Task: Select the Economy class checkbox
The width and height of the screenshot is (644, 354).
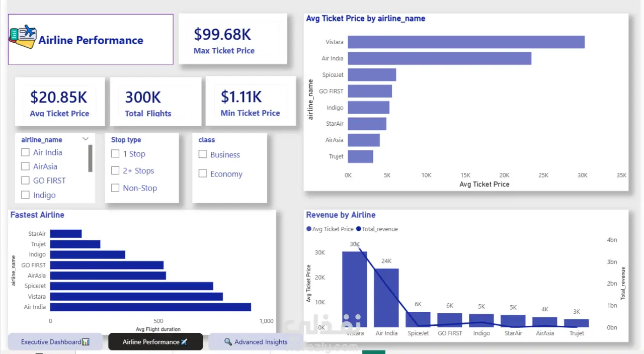Action: [x=203, y=173]
